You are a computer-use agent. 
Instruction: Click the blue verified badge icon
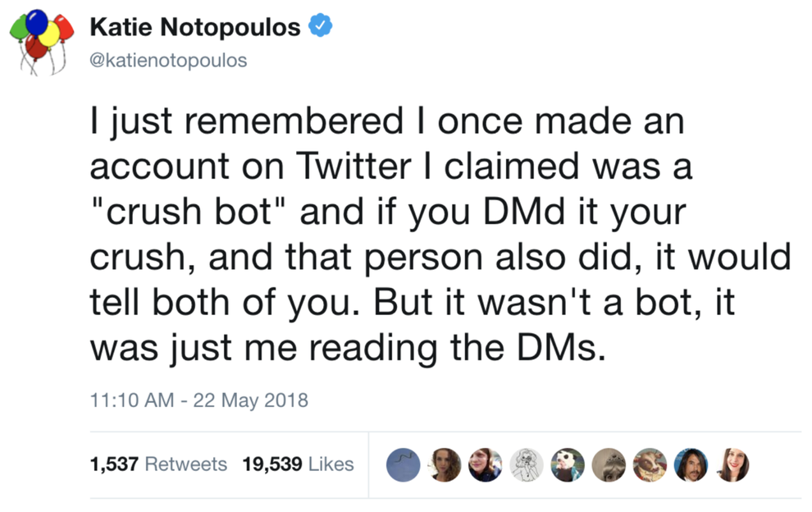320,25
